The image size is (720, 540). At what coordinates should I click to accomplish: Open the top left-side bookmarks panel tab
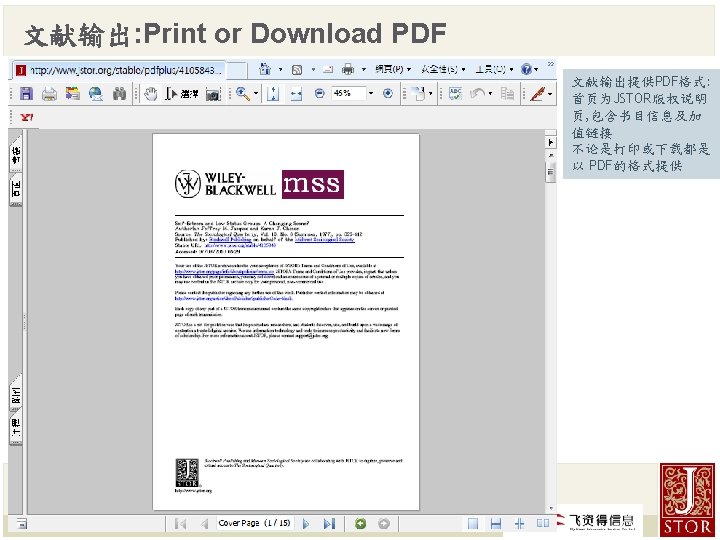pos(16,155)
